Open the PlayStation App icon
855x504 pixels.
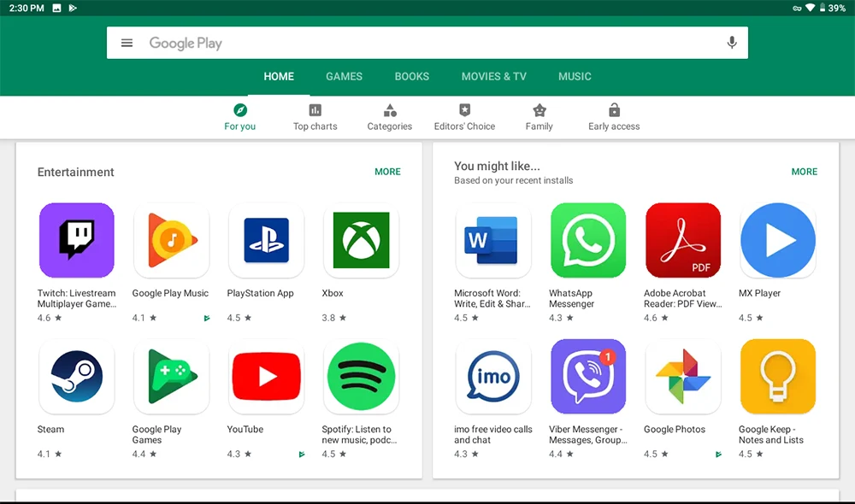[x=267, y=240]
